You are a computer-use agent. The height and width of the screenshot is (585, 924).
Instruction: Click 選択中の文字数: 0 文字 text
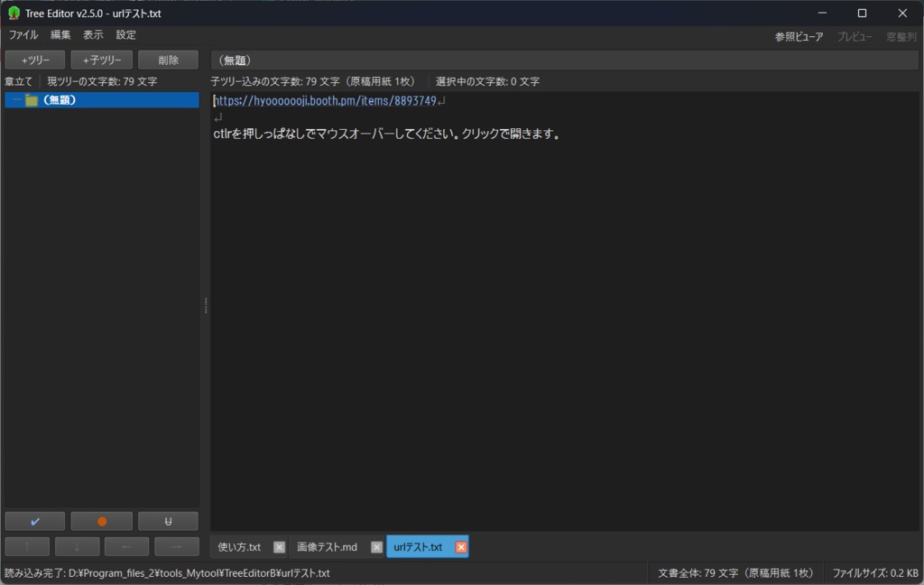487,81
